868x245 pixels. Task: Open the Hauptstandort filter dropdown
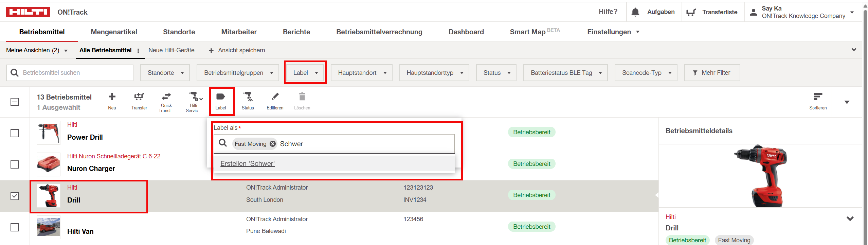(x=362, y=73)
